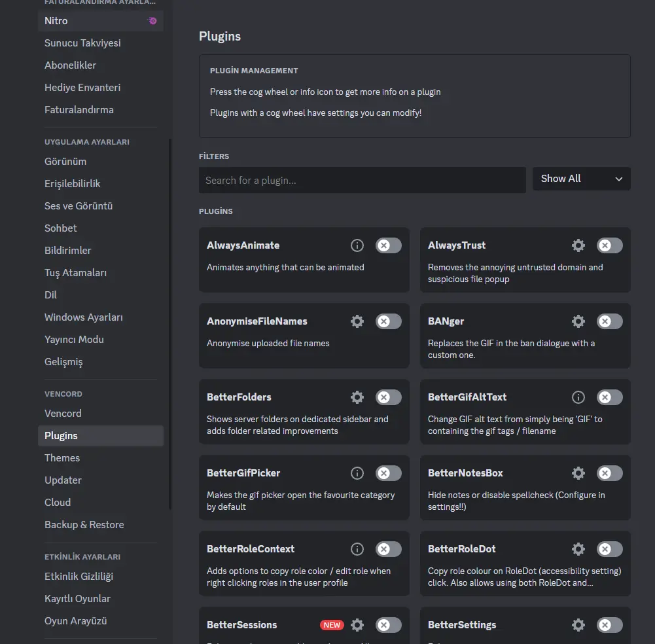Enable BetterGifPicker plugin toggle
655x644 pixels.
tap(389, 473)
